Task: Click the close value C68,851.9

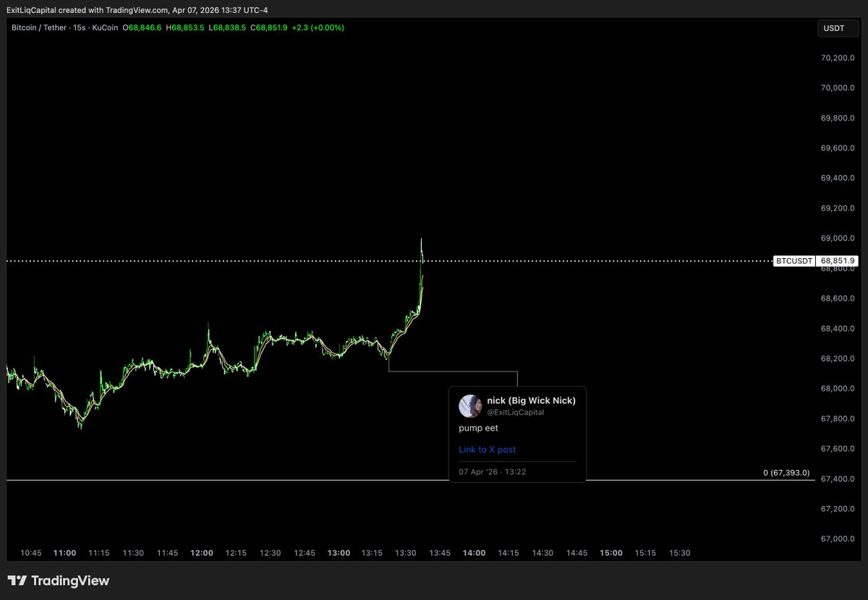Action: coord(268,27)
